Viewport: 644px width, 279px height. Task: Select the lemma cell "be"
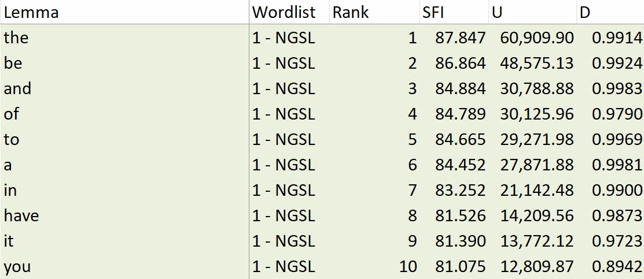pos(13,64)
